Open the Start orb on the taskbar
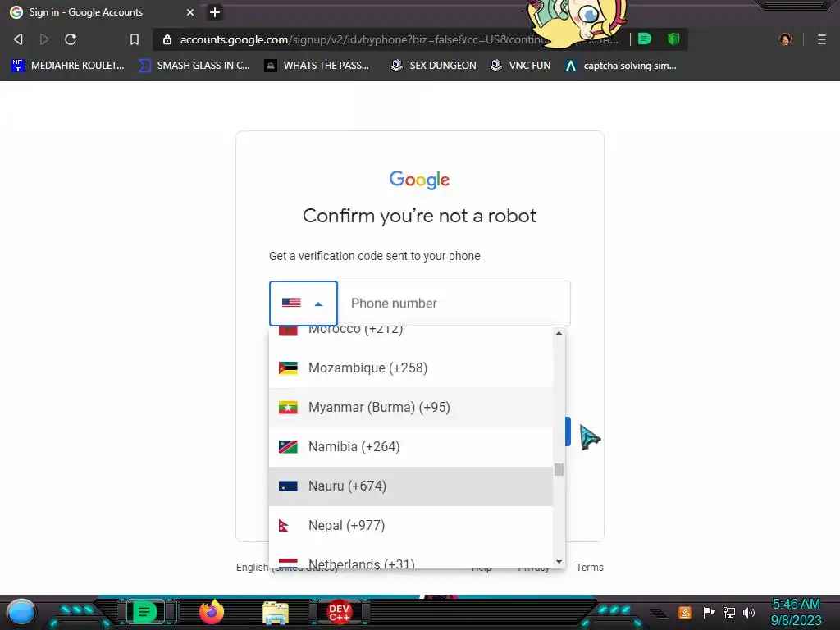The width and height of the screenshot is (840, 630). click(x=21, y=612)
